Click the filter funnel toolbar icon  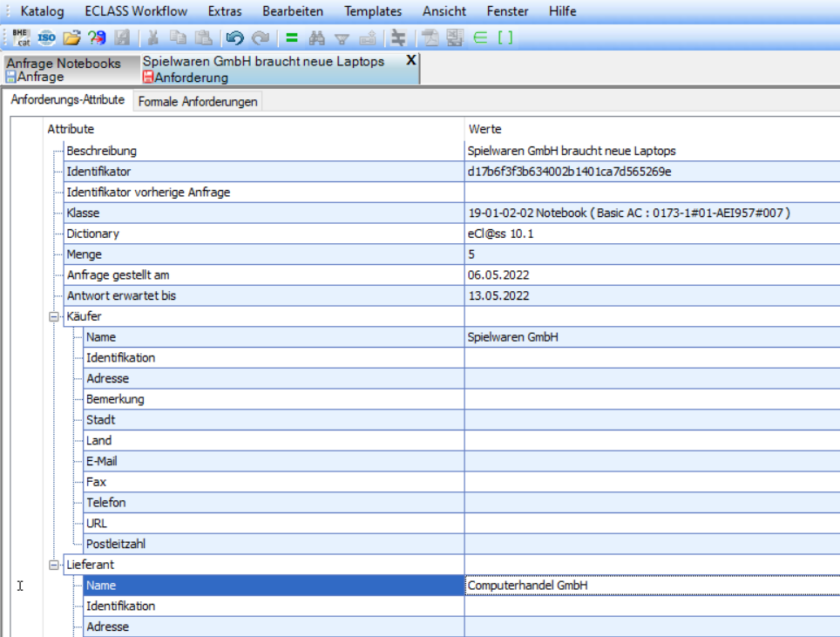click(342, 37)
